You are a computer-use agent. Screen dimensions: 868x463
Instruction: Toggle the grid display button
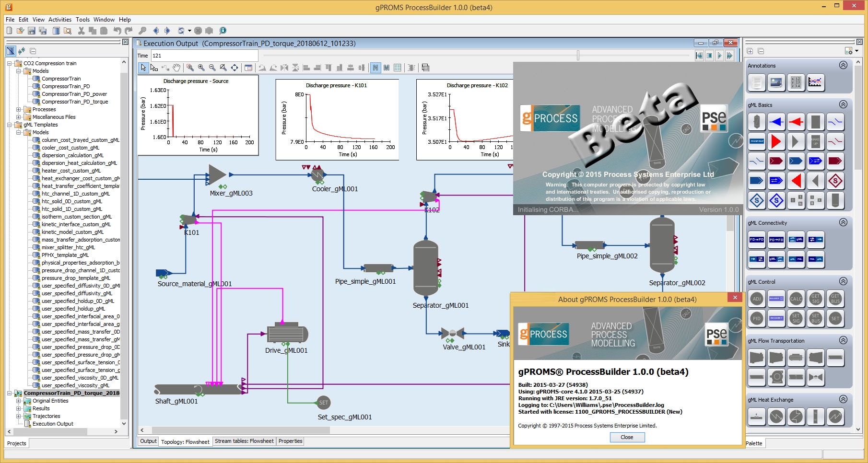click(x=398, y=68)
